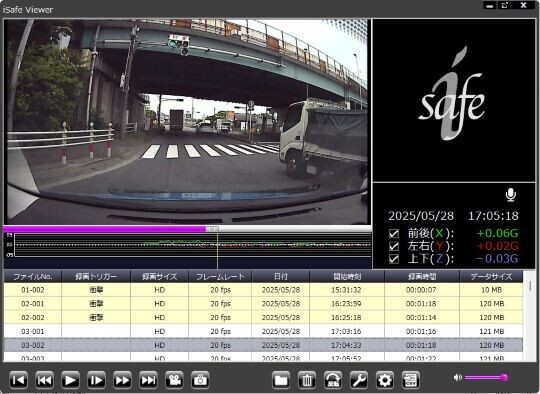Advance one frame with step-forward button

96,380
